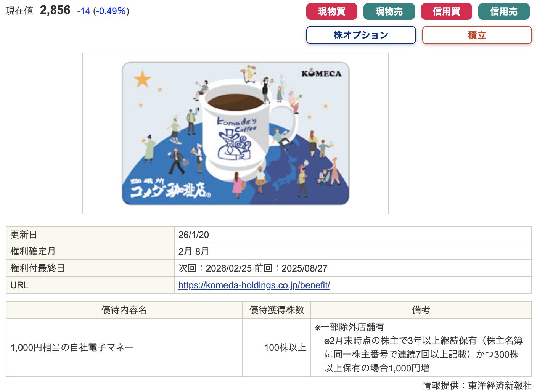Click the -14 (-0.49%) price change
The image size is (537, 392).
pyautogui.click(x=103, y=11)
